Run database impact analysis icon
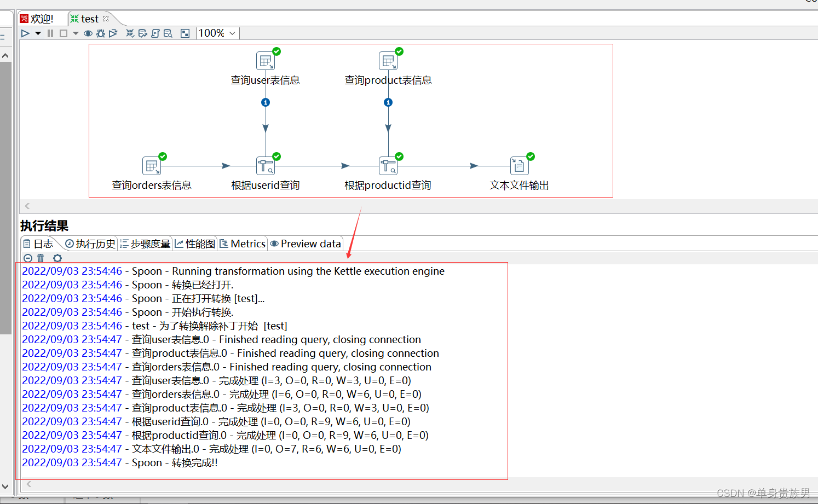The width and height of the screenshot is (818, 504). tap(143, 33)
